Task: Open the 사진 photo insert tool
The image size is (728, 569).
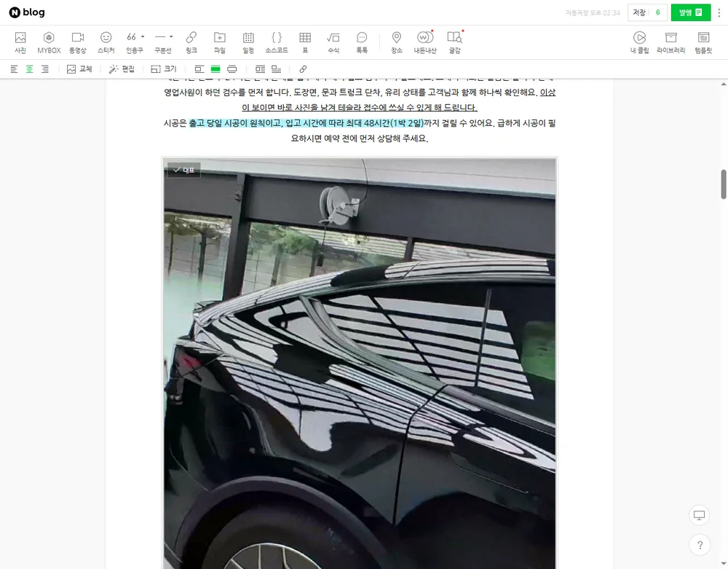Action: (20, 42)
